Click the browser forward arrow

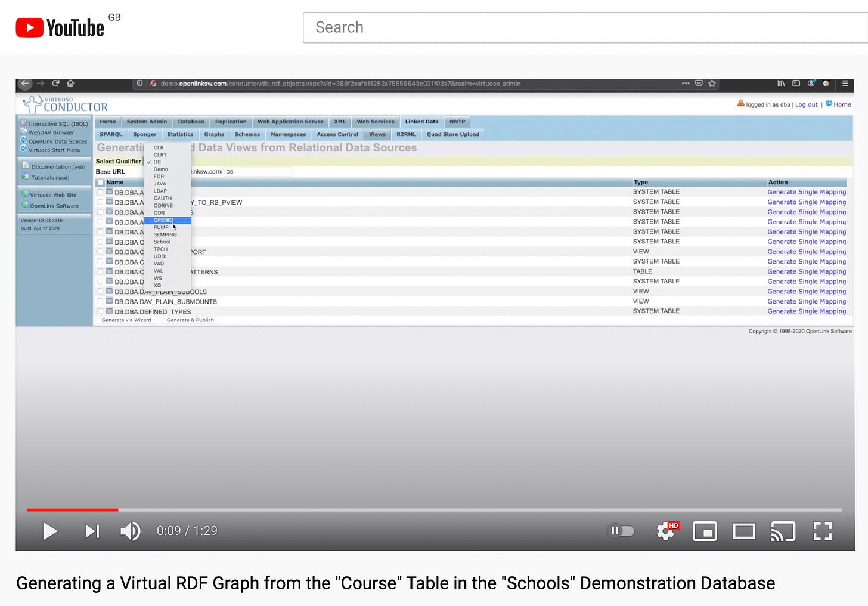[x=41, y=84]
